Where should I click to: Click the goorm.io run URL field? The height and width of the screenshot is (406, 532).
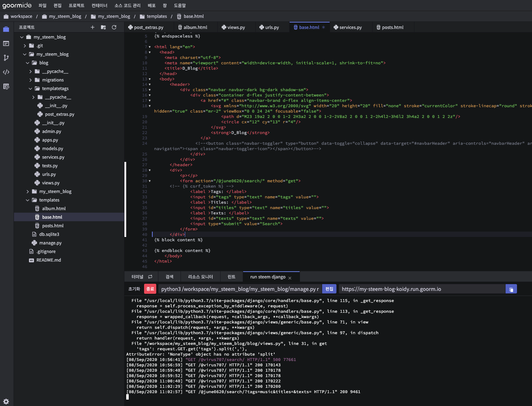point(422,289)
